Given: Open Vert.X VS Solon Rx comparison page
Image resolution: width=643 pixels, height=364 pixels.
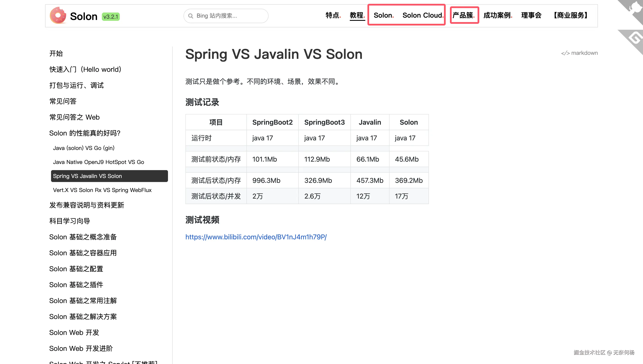Looking at the screenshot, I should [102, 190].
